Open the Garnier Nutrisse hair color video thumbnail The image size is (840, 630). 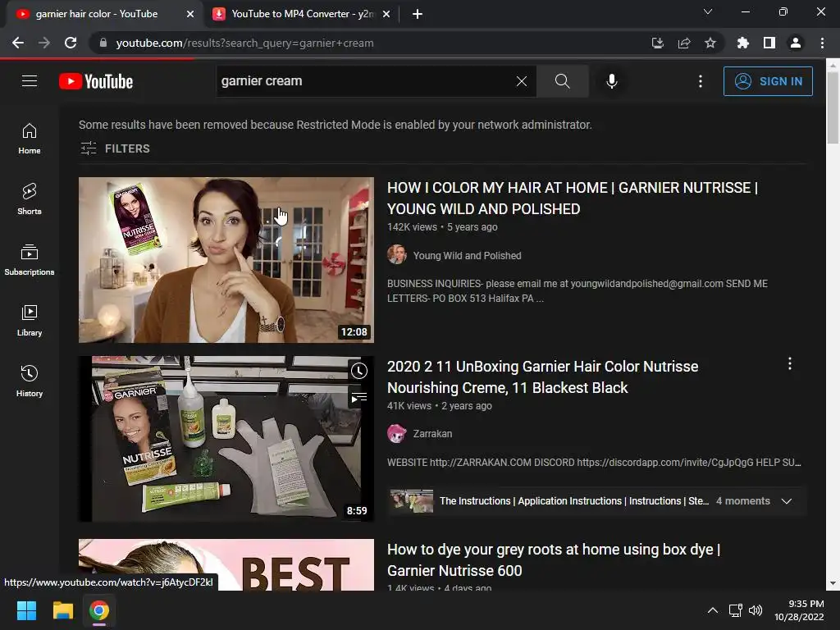point(226,260)
